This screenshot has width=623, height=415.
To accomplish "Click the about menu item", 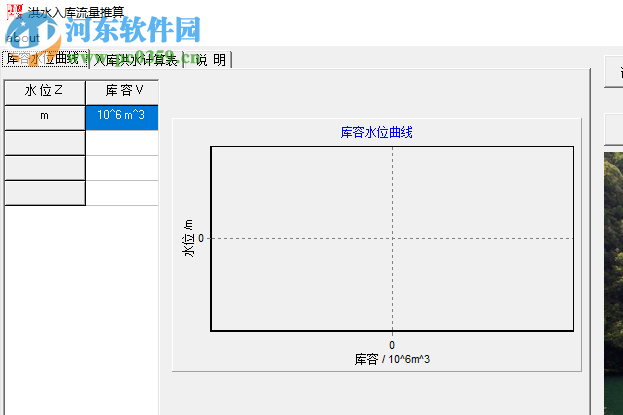I will [x=23, y=38].
